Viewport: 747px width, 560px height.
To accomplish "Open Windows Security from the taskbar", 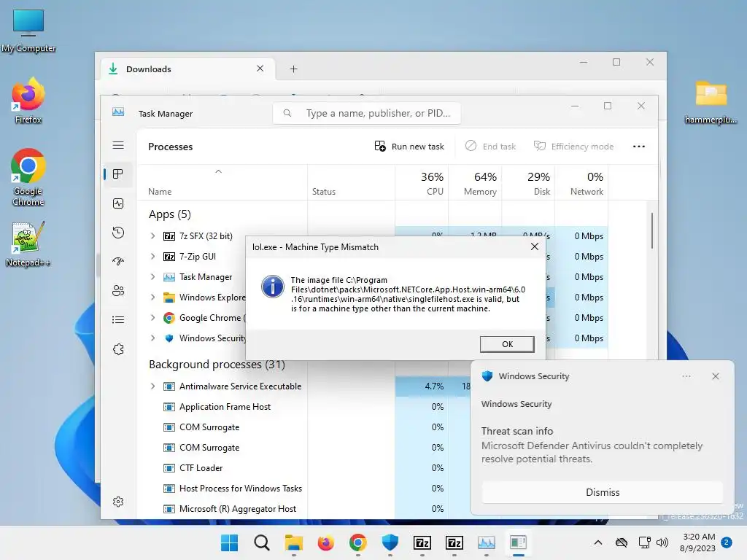I will pos(390,542).
